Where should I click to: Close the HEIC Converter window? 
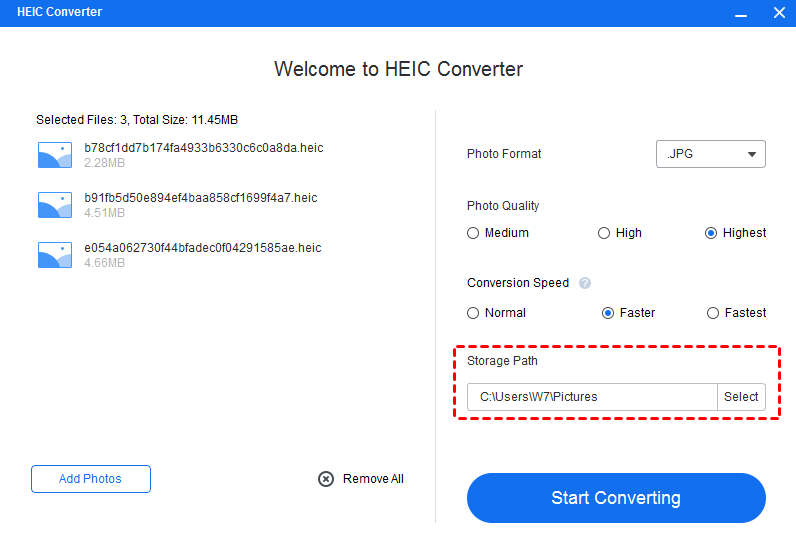pyautogui.click(x=779, y=13)
